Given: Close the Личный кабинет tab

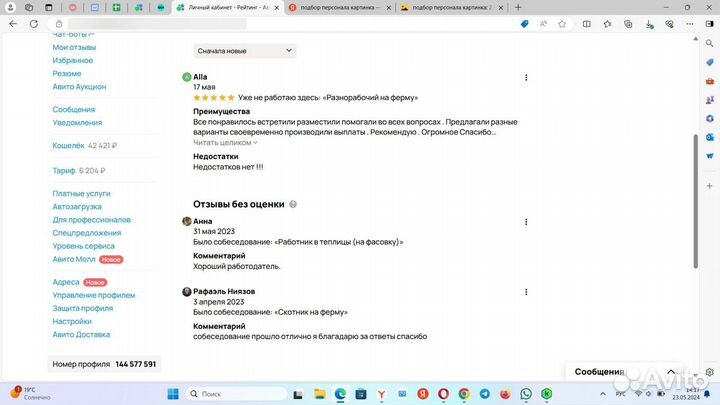Looking at the screenshot, I should [276, 7].
